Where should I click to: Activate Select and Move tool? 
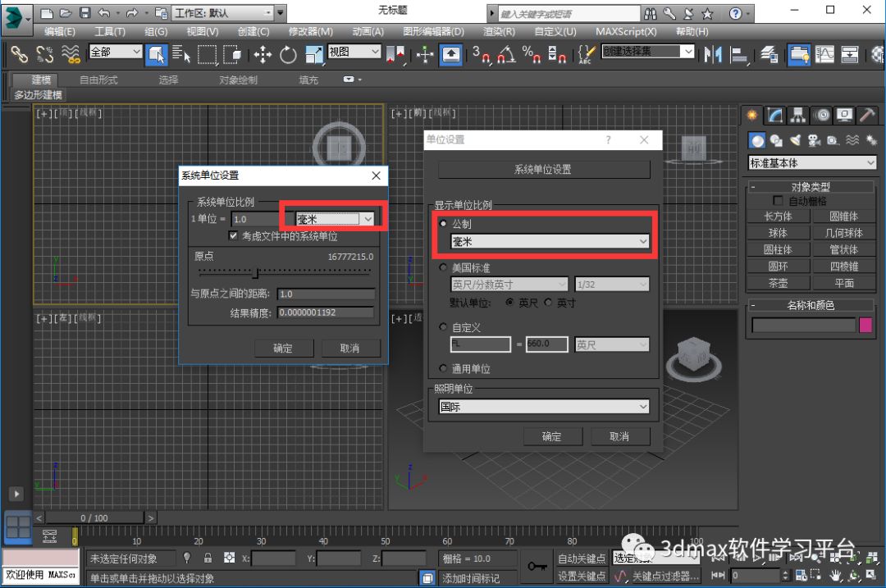pos(263,54)
